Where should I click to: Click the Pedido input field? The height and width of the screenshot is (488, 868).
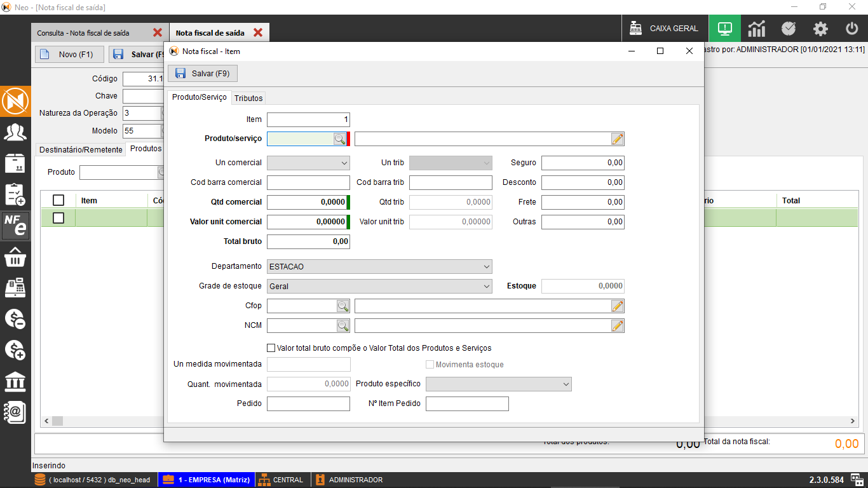308,403
